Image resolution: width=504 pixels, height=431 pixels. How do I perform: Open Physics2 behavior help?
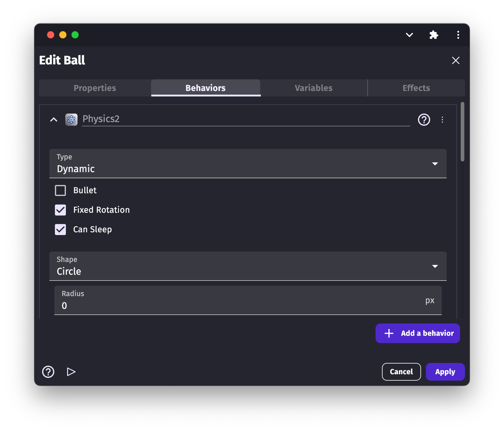[x=424, y=120]
